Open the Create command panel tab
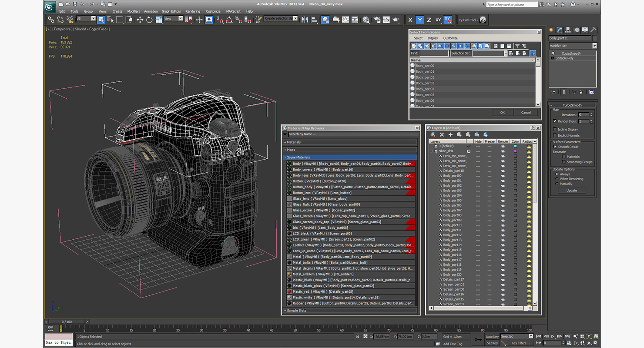 551,30
